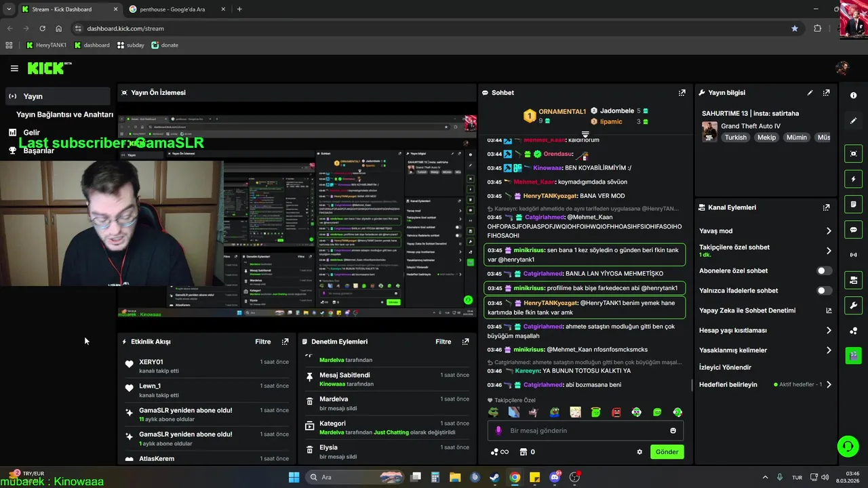The image size is (868, 488).
Task: Pop out the Yayın bilgisi panel
Action: pyautogui.click(x=826, y=93)
